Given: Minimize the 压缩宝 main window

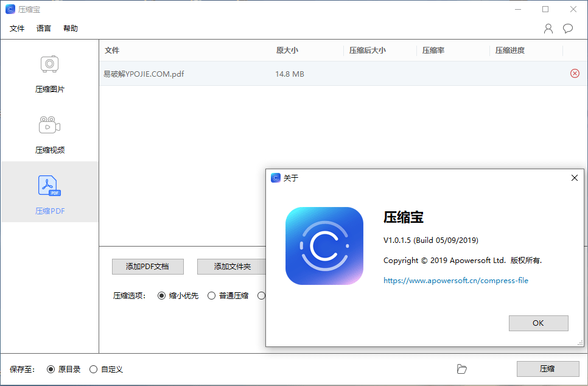Looking at the screenshot, I should [x=518, y=9].
